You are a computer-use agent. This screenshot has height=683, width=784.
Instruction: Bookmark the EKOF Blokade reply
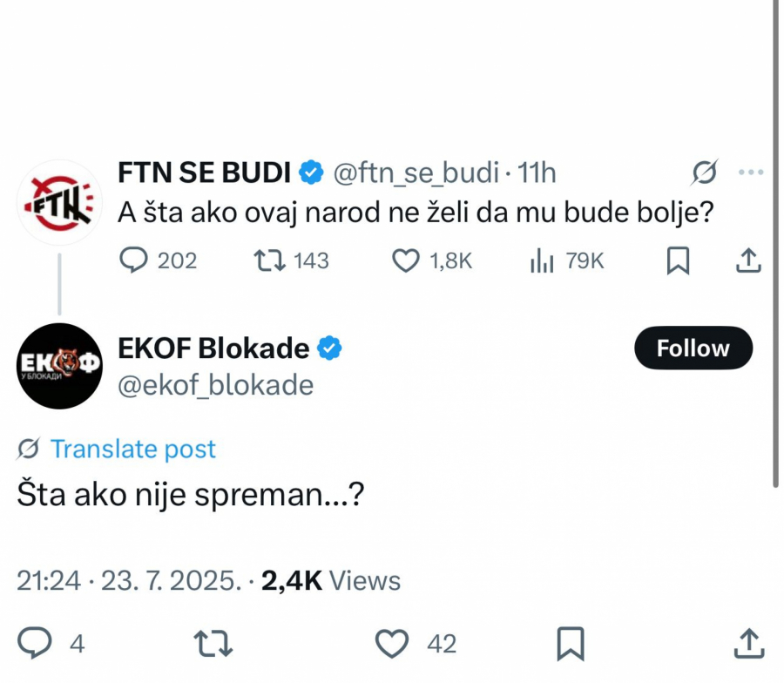(571, 644)
